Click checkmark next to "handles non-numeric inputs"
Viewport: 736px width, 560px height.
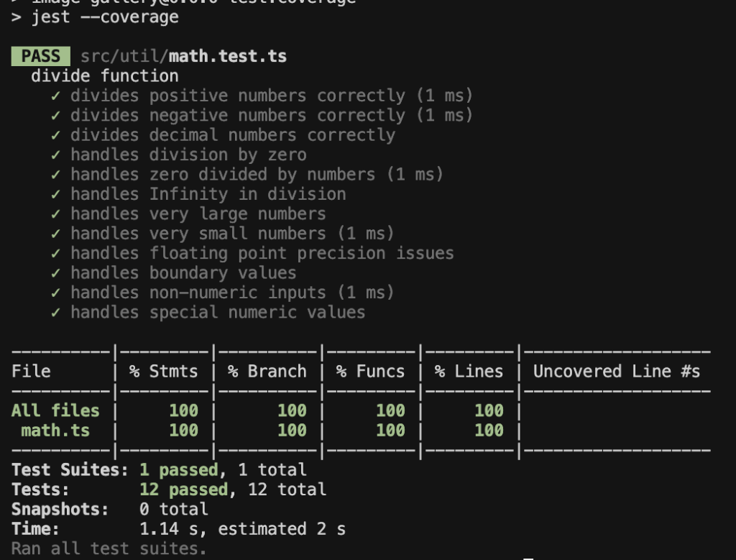click(56, 293)
